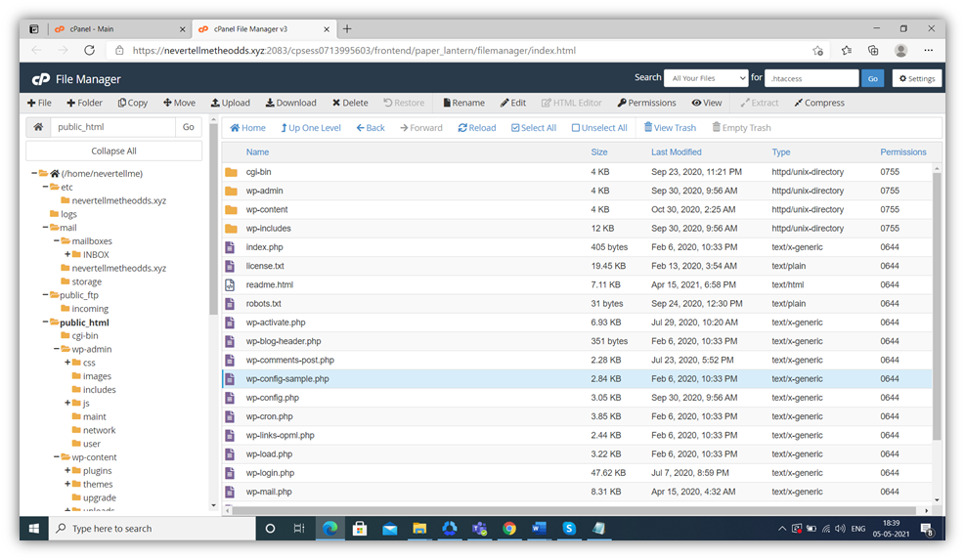965x560 pixels.
Task: Click the Move toolbar icon
Action: [x=179, y=103]
